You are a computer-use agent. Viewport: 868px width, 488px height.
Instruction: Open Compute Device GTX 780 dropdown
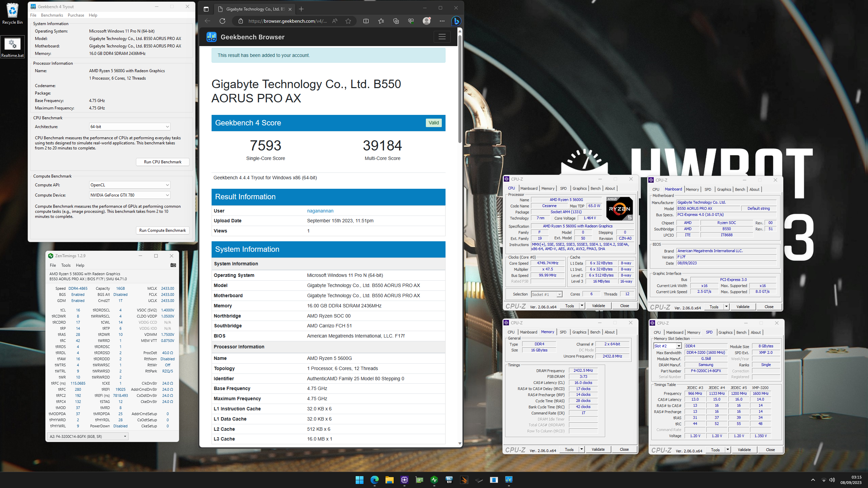coord(130,195)
